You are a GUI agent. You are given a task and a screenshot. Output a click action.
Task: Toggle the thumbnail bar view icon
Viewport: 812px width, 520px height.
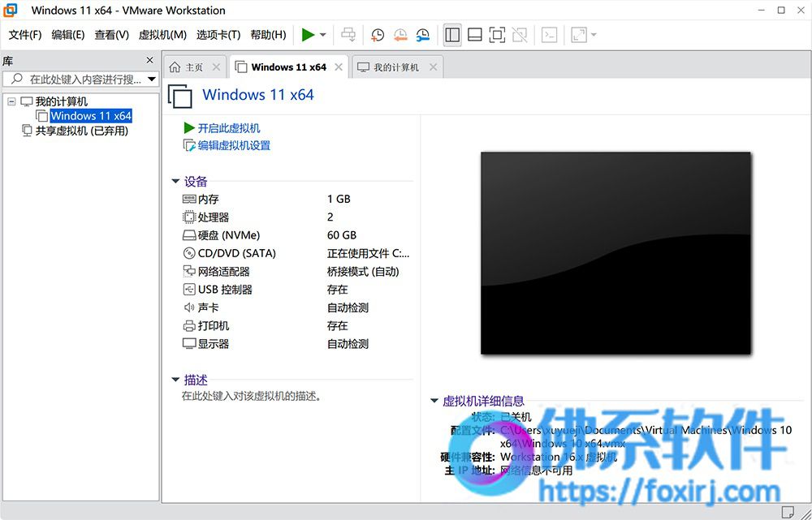pos(474,35)
